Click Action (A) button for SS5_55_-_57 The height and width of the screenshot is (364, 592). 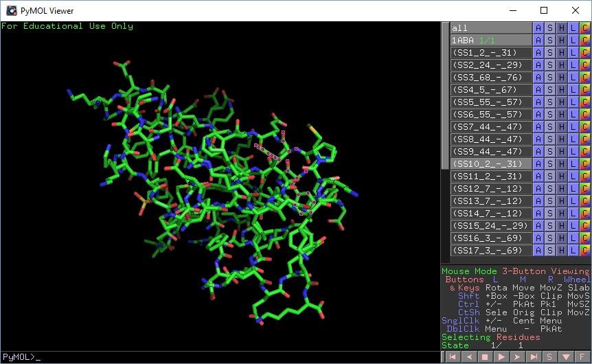(x=538, y=102)
